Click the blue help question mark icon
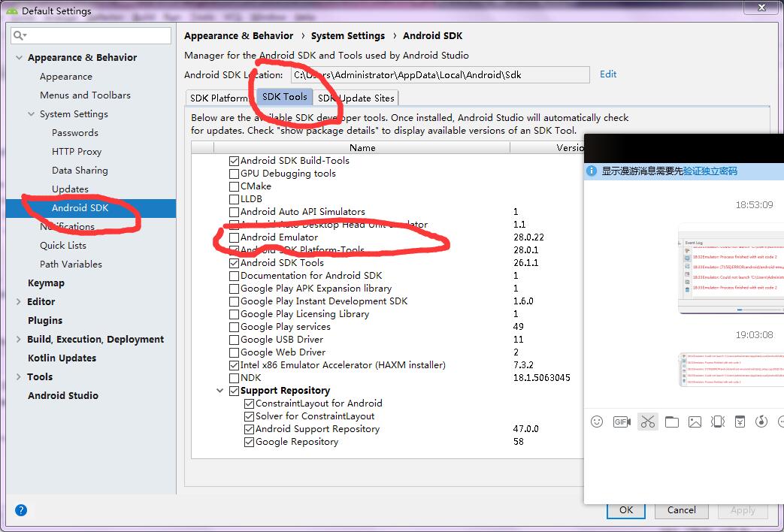Image resolution: width=784 pixels, height=532 pixels. [x=21, y=510]
